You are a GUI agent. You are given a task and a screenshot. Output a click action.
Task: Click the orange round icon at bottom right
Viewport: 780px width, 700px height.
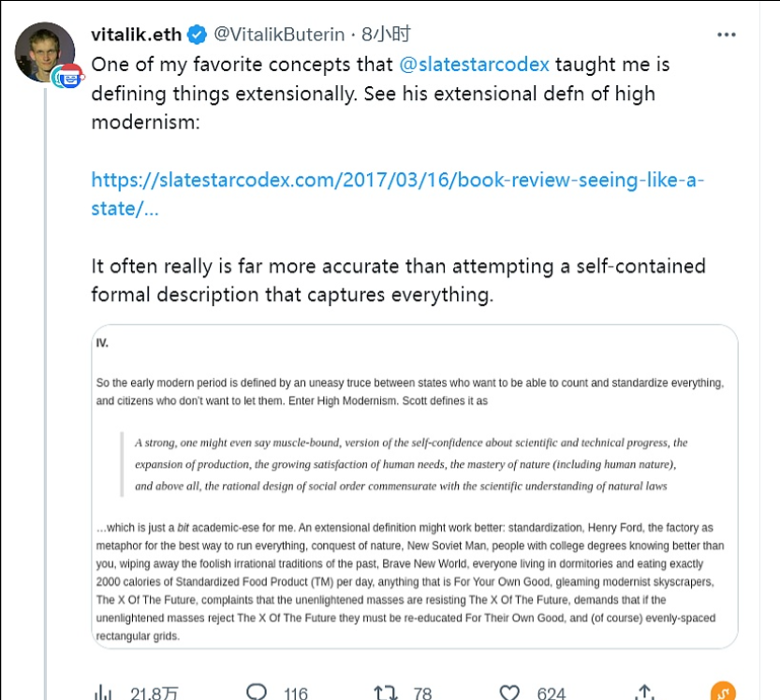(723, 693)
